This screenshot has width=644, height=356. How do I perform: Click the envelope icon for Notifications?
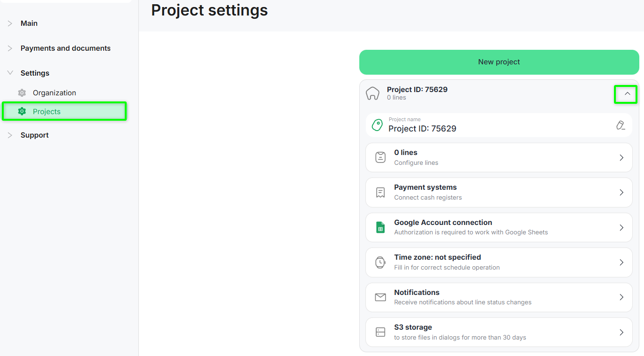pyautogui.click(x=380, y=297)
